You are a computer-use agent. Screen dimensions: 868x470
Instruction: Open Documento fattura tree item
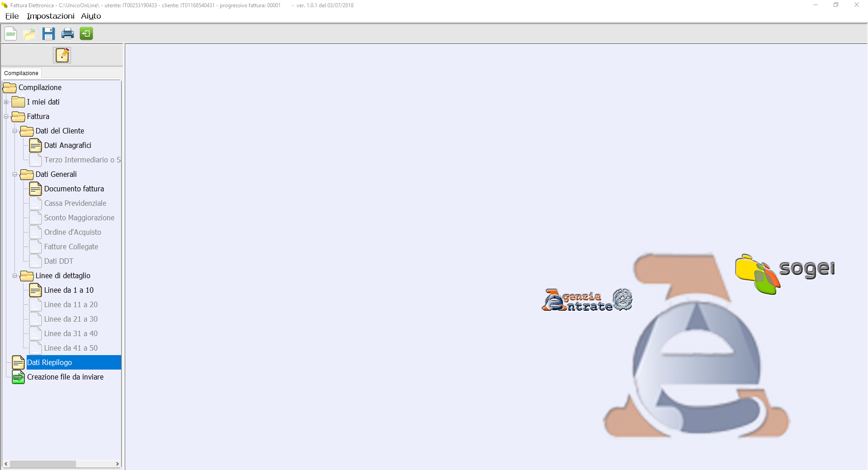click(74, 189)
